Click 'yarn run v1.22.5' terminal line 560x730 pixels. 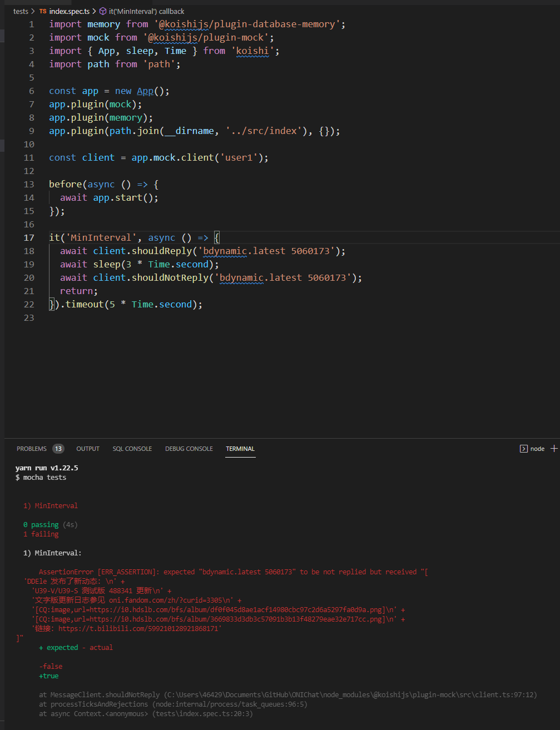point(47,468)
